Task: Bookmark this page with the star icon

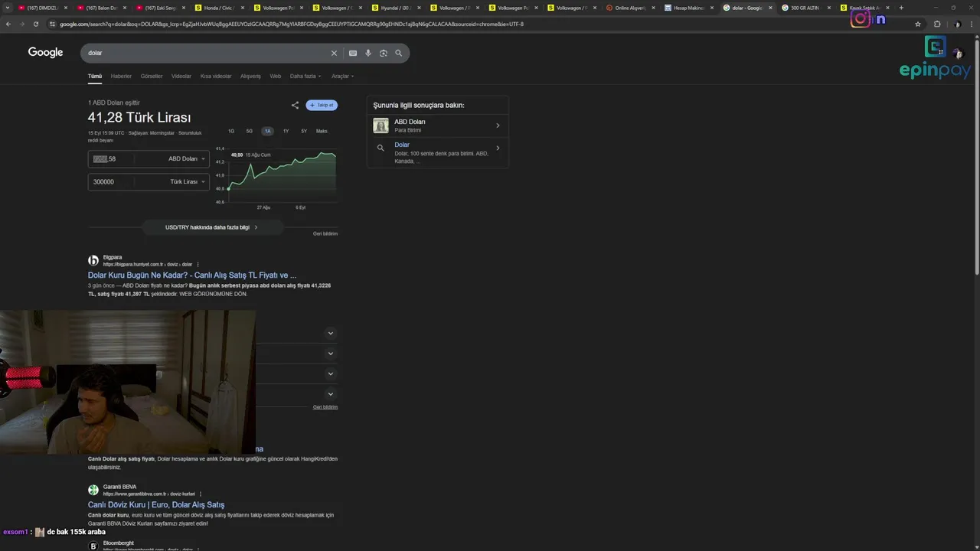Action: (917, 24)
